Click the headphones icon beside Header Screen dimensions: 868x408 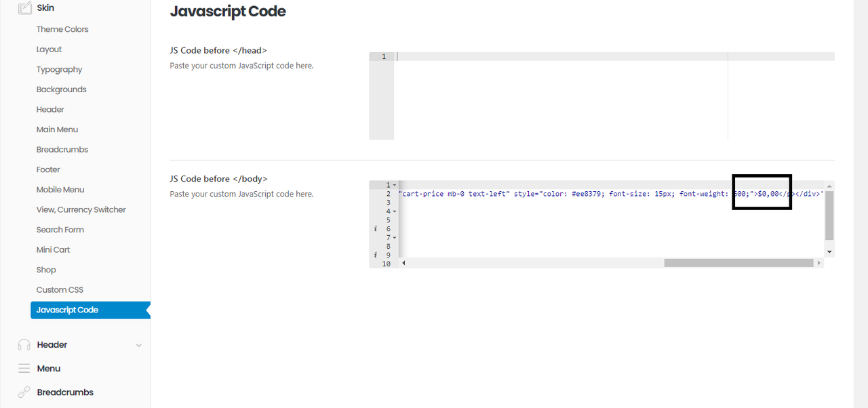pos(24,345)
